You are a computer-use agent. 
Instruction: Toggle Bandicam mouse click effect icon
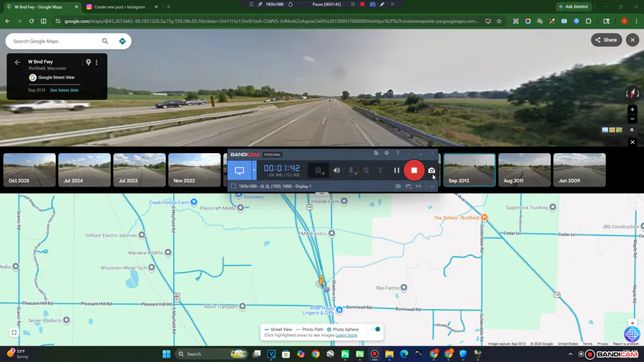tap(366, 170)
